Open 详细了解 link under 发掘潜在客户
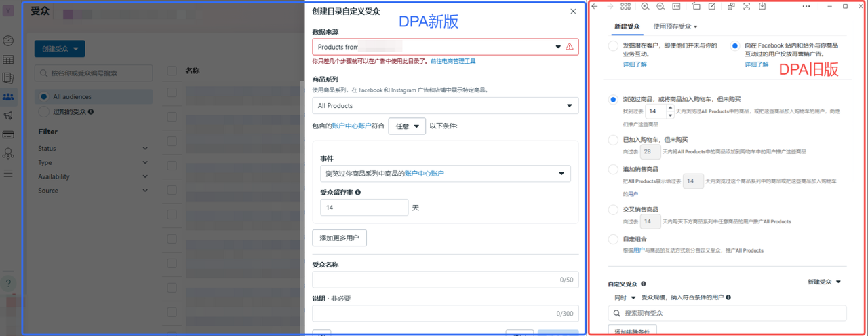The image size is (868, 336). [x=635, y=64]
